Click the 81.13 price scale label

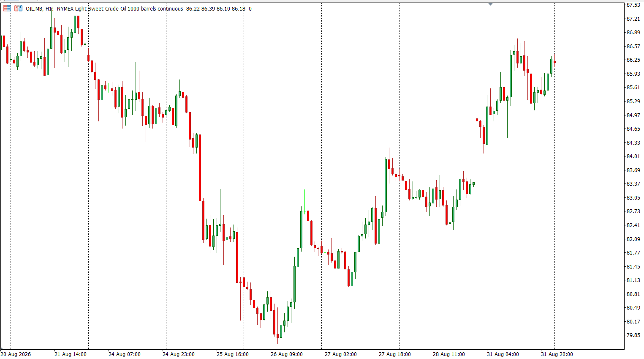633,280
